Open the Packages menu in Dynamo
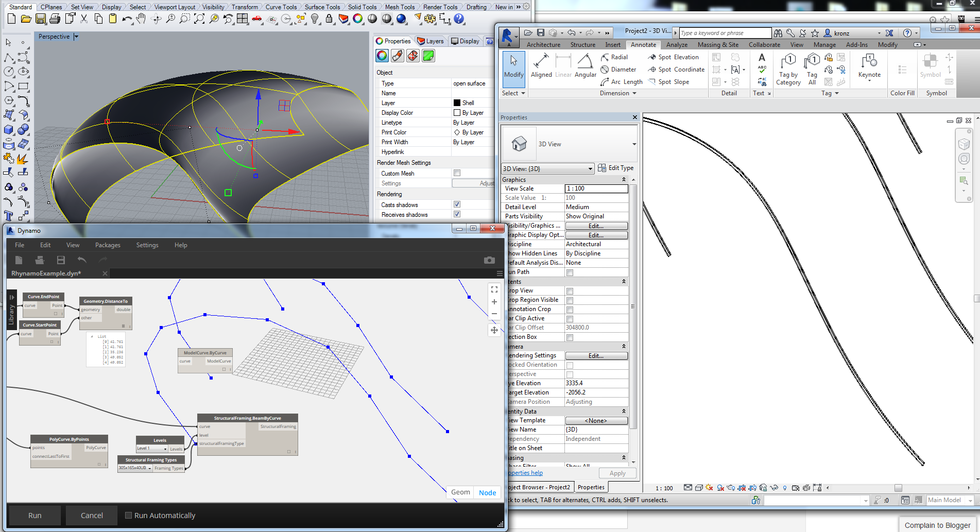Image resolution: width=980 pixels, height=532 pixels. point(108,245)
